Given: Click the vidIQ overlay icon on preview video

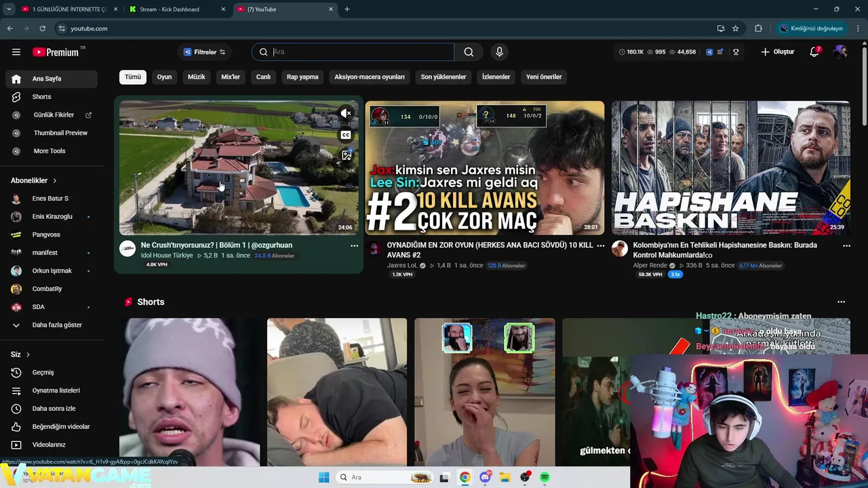Looking at the screenshot, I should pos(346,155).
